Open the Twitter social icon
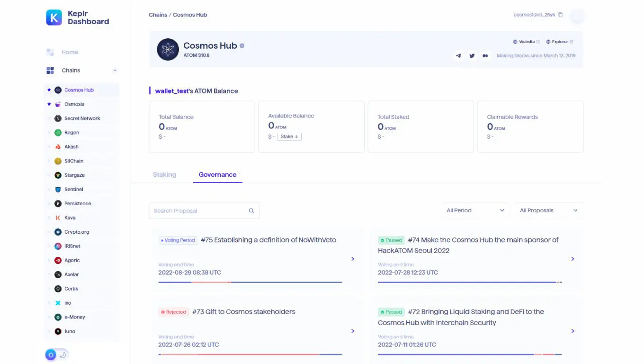Image resolution: width=644 pixels, height=364 pixels. [472, 55]
